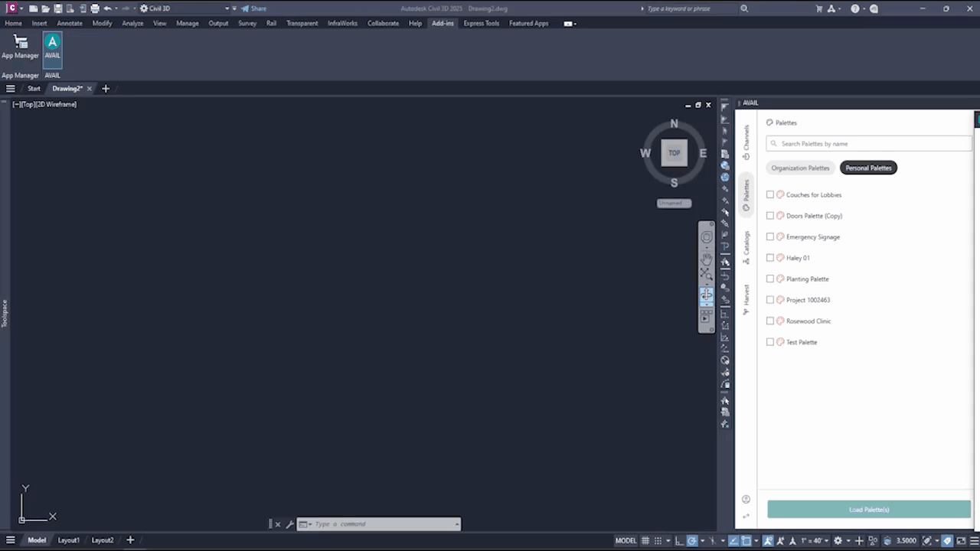Toggle the drawing grid display in status bar
980x551 pixels.
click(x=646, y=540)
